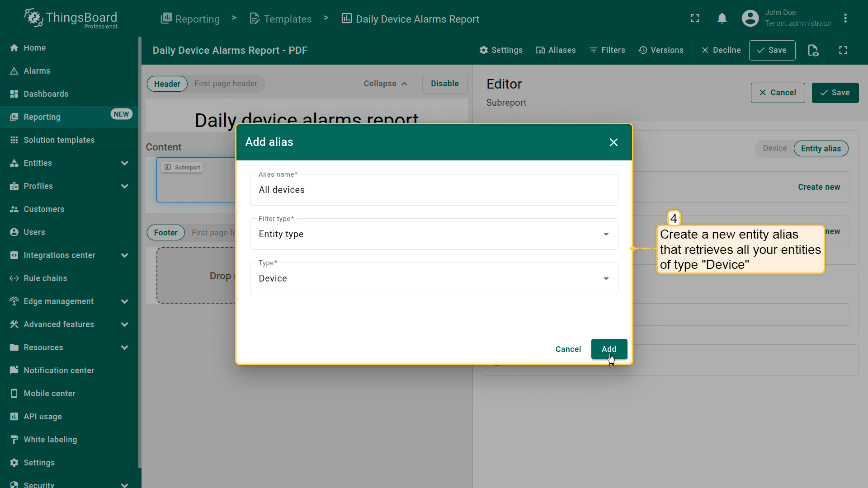This screenshot has height=488, width=868.
Task: Open the Filter type dropdown
Action: 434,234
